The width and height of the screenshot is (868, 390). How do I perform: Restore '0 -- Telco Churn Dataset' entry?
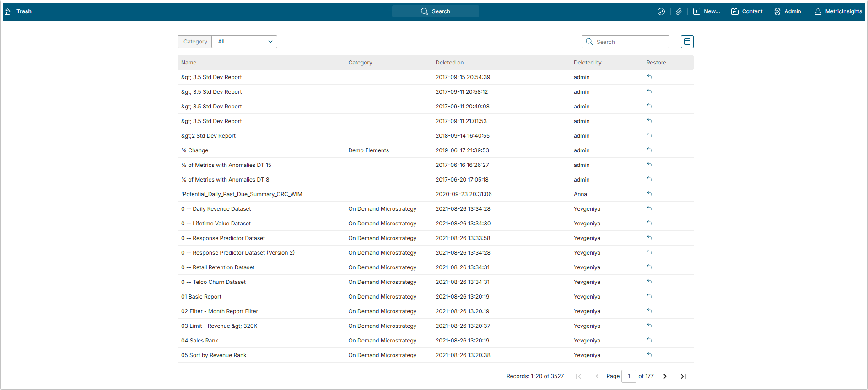[x=649, y=282]
